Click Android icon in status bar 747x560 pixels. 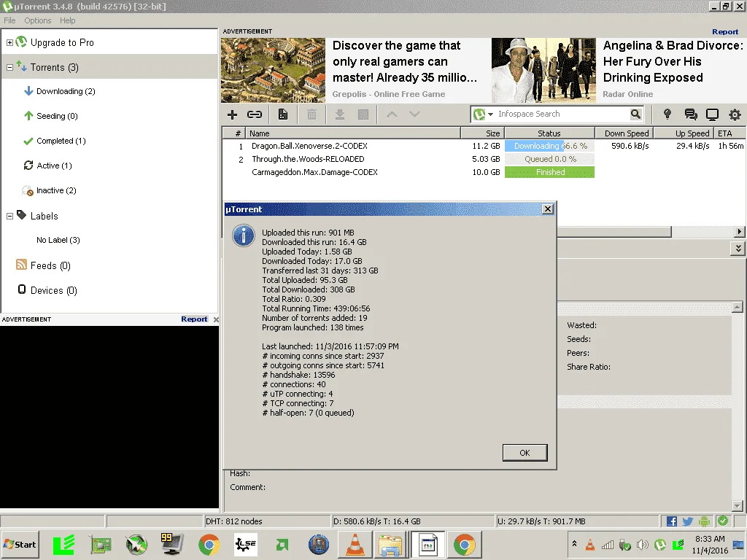click(x=704, y=521)
